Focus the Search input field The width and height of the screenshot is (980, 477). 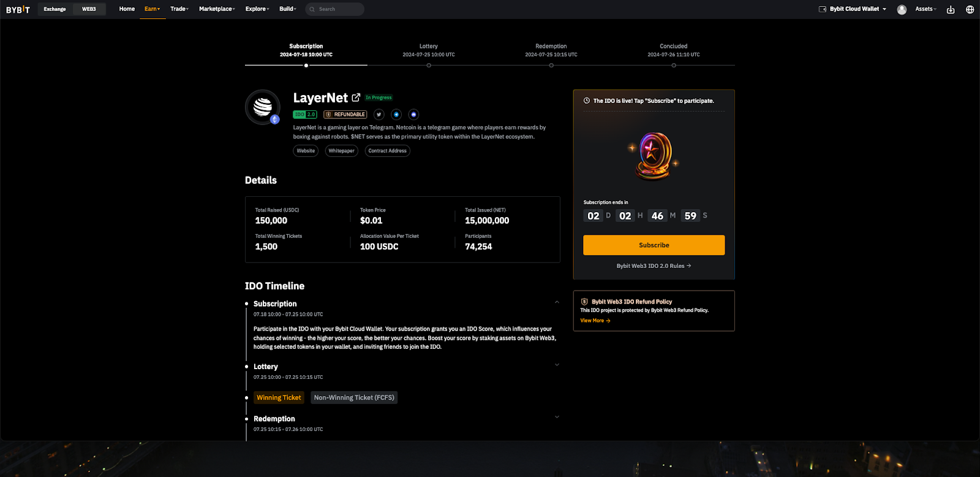pos(334,9)
